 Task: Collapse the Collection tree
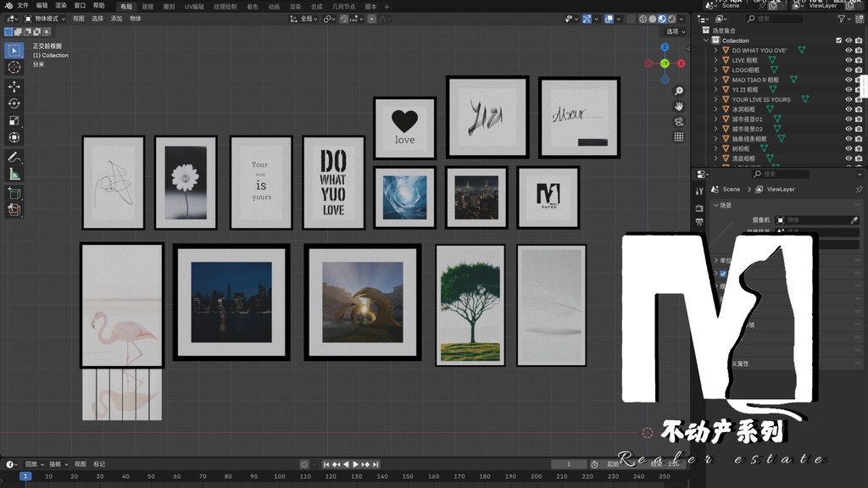coord(706,41)
